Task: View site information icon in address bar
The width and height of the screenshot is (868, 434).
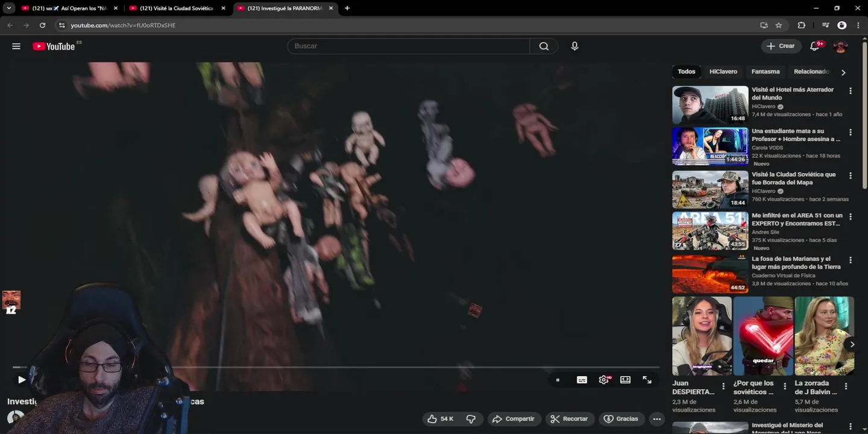Action: (x=61, y=25)
